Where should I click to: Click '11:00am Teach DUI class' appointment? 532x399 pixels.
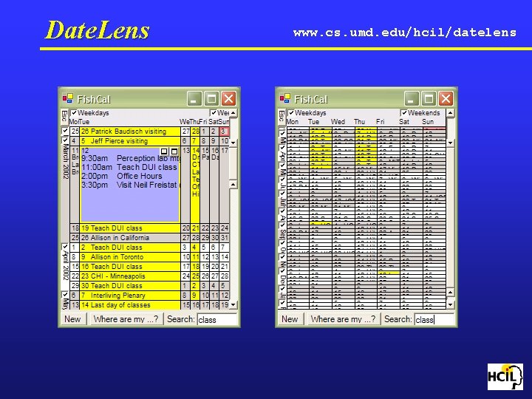[129, 167]
